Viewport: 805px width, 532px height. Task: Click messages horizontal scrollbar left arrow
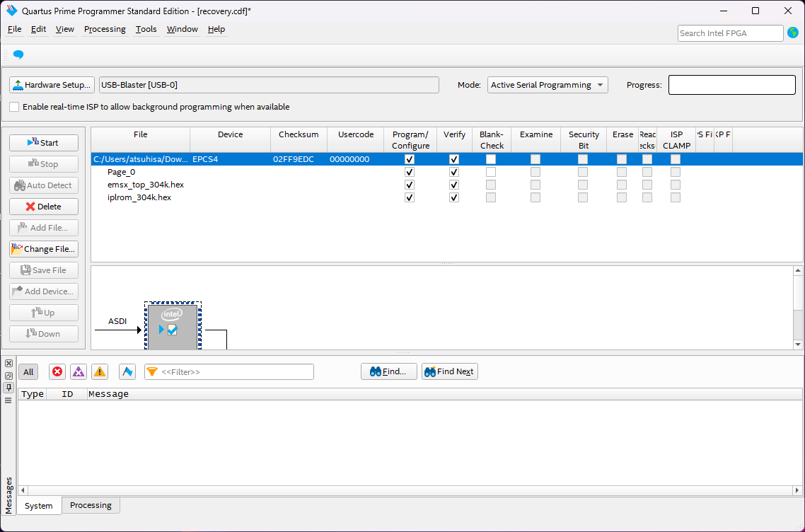23,490
